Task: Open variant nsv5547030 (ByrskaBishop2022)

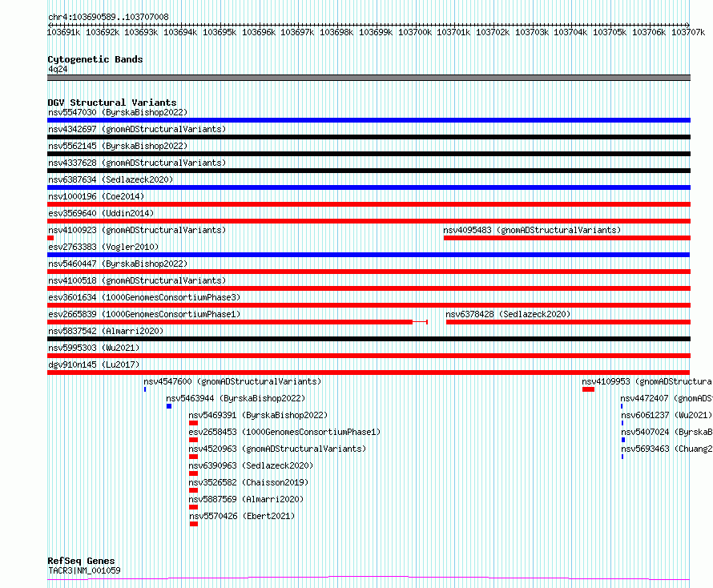Action: (x=369, y=120)
